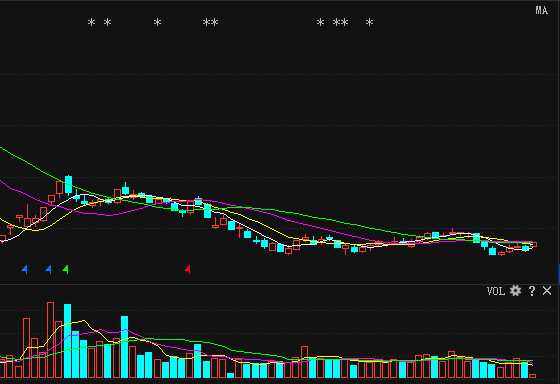The height and width of the screenshot is (384, 560).
Task: Select the rightmost asterisk event marker
Action: (x=369, y=23)
